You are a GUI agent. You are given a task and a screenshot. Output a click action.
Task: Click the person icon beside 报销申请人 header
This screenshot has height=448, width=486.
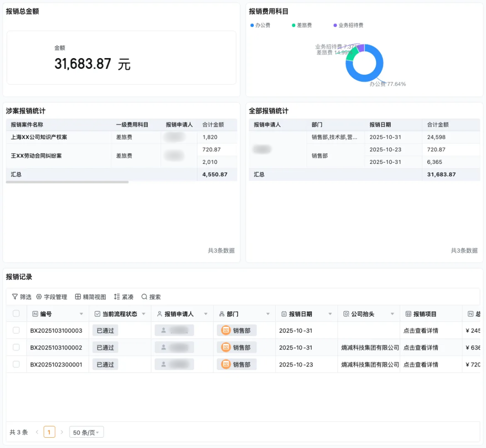(x=160, y=314)
